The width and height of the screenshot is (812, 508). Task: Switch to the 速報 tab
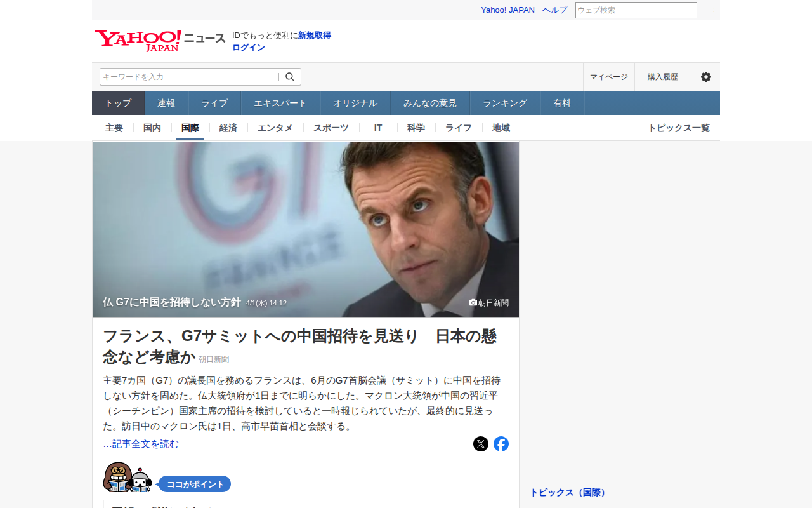tap(166, 103)
